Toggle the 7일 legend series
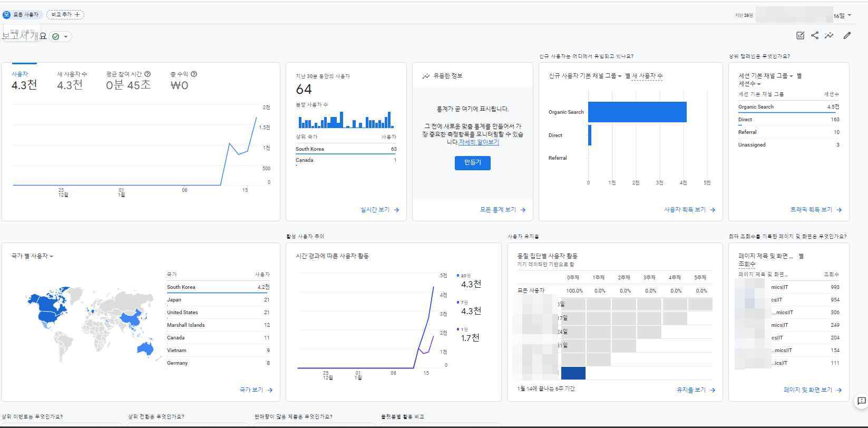Viewport: 868px width, 428px height. pos(463,303)
